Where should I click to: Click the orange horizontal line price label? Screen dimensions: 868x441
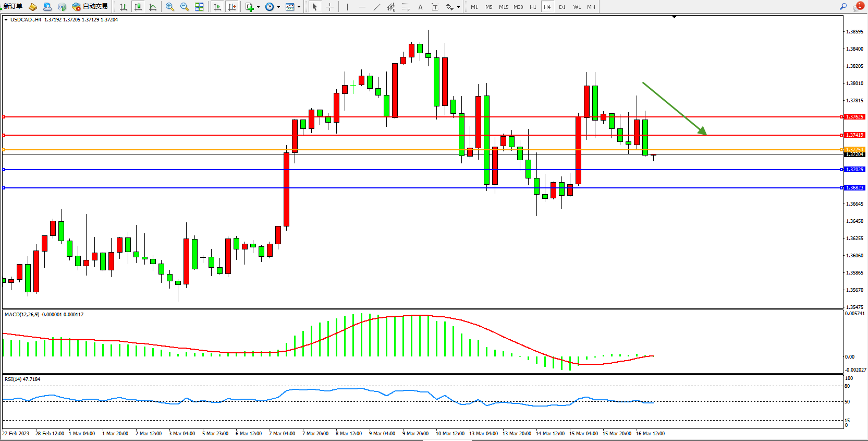pos(854,150)
